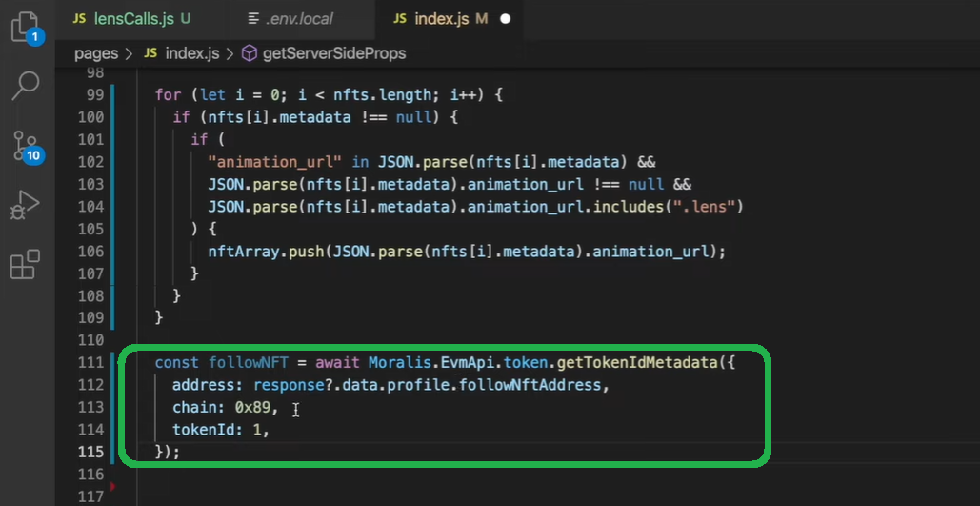Open the Extensions view
The image size is (980, 506).
26,264
